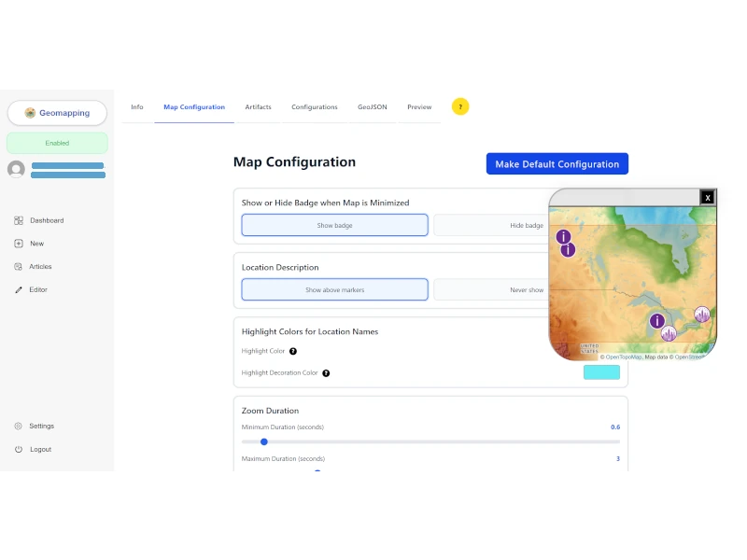
Task: Click the Articles icon in the sidebar
Action: tap(20, 267)
